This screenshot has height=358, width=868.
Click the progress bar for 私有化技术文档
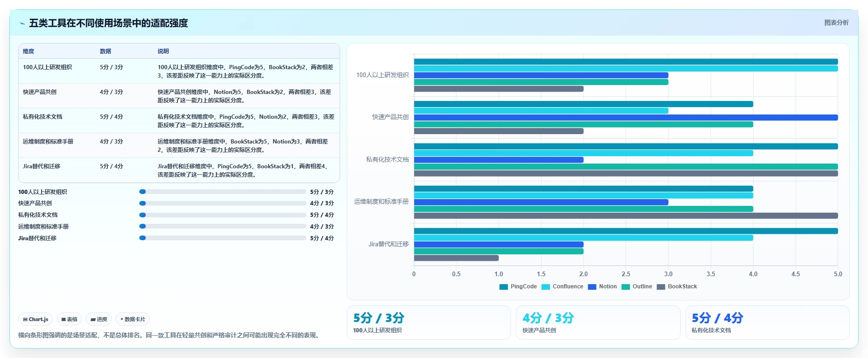pyautogui.click(x=223, y=215)
